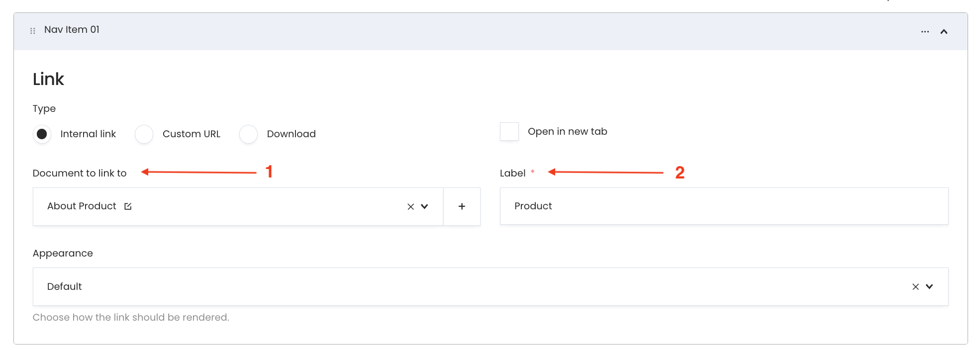
Task: Expand the Document to link to dropdown
Action: click(424, 206)
